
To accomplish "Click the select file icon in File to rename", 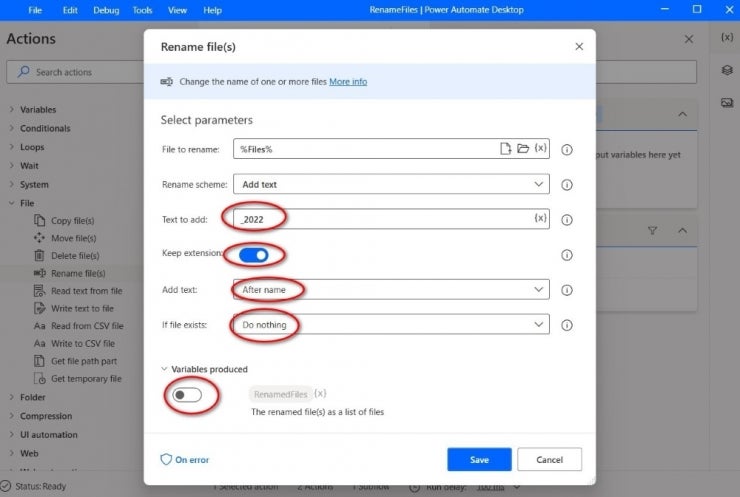I will coord(505,149).
